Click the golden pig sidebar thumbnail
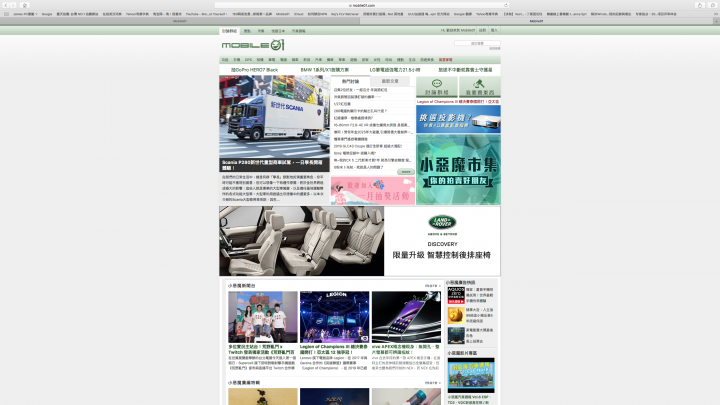Screen dimensions: 720x405 pyautogui.click(x=456, y=315)
